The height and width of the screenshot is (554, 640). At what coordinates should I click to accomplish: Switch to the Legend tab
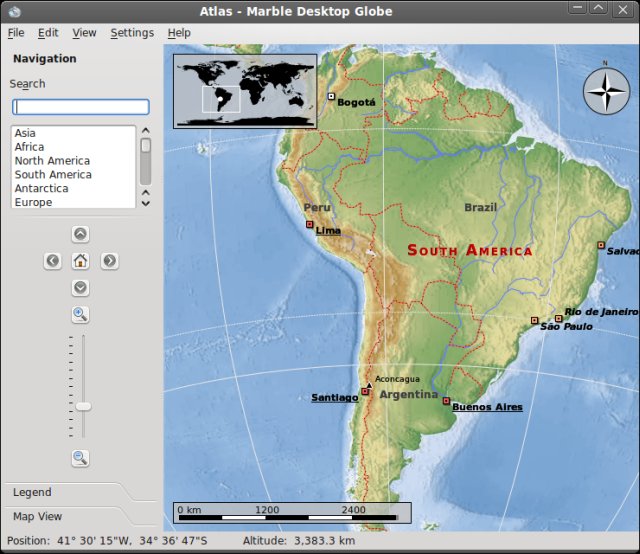coord(32,492)
